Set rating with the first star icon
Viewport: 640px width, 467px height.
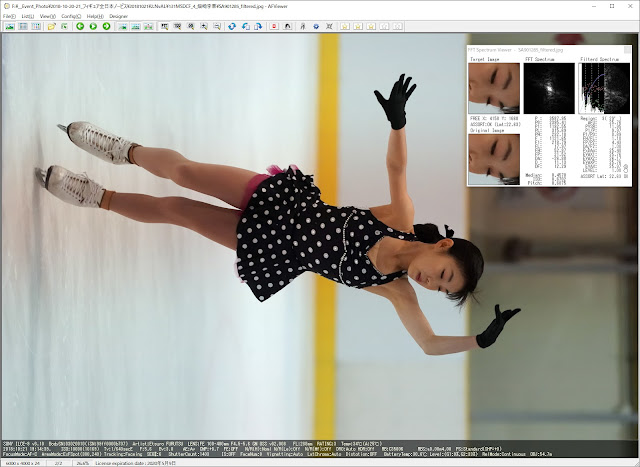tap(344, 26)
